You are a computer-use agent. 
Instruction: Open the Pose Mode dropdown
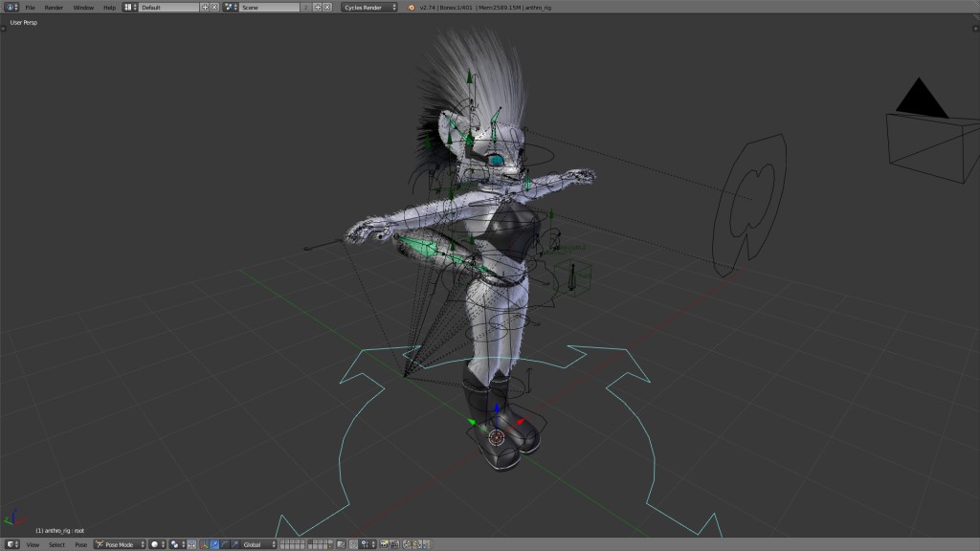click(x=122, y=543)
